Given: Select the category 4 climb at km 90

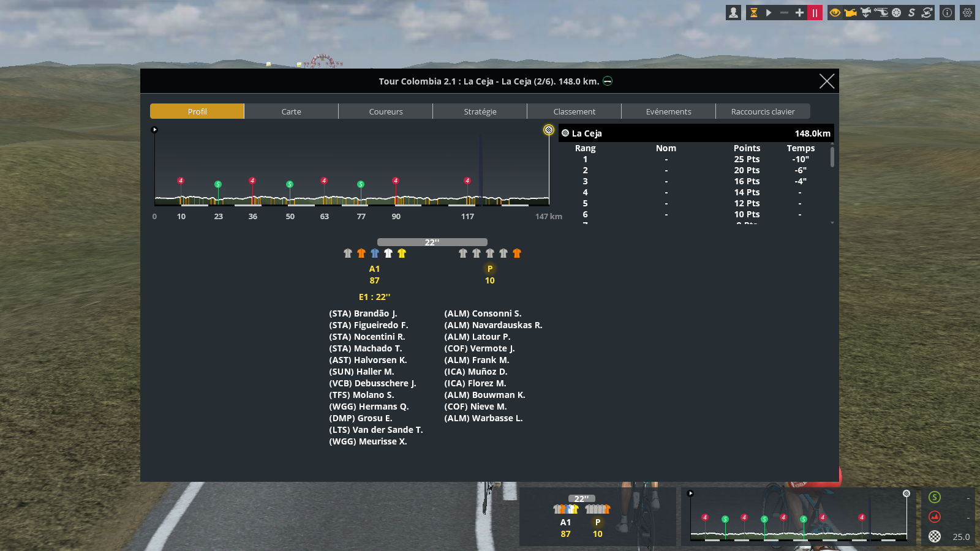Looking at the screenshot, I should pyautogui.click(x=396, y=181).
